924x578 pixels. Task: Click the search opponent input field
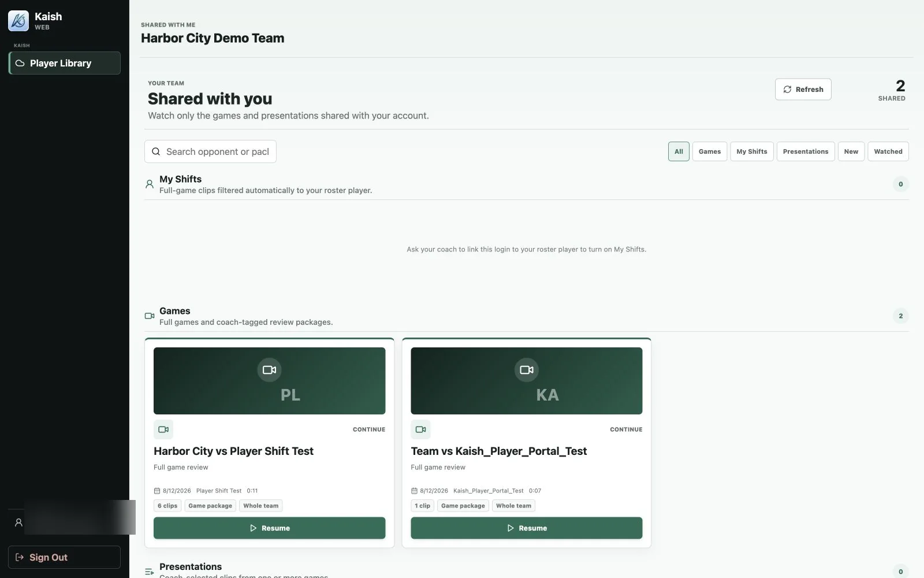click(x=210, y=151)
